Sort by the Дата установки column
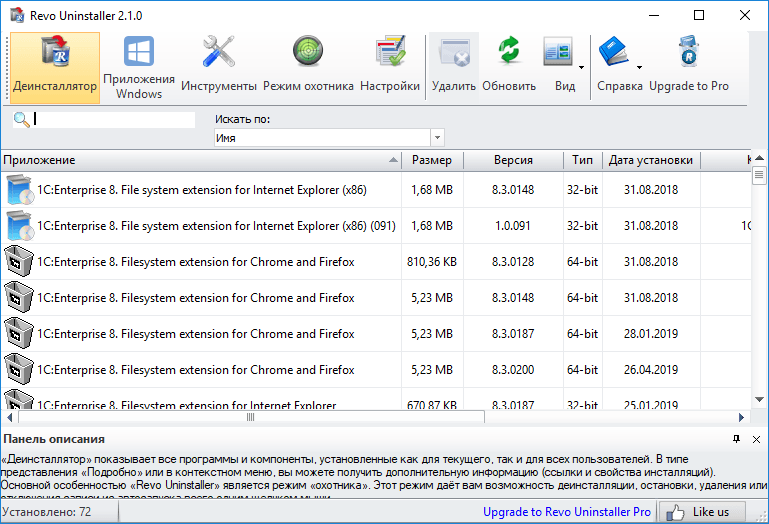Image resolution: width=769 pixels, height=524 pixels. 651,160
